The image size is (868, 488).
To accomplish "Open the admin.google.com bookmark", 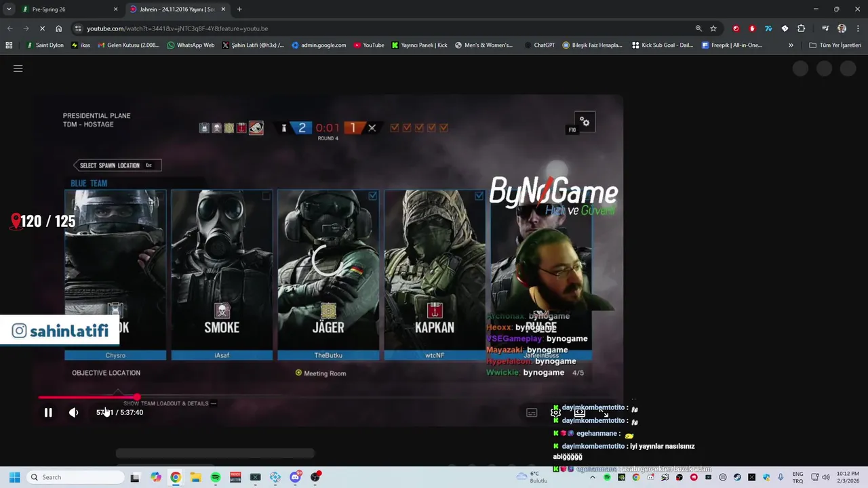I will click(x=319, y=45).
